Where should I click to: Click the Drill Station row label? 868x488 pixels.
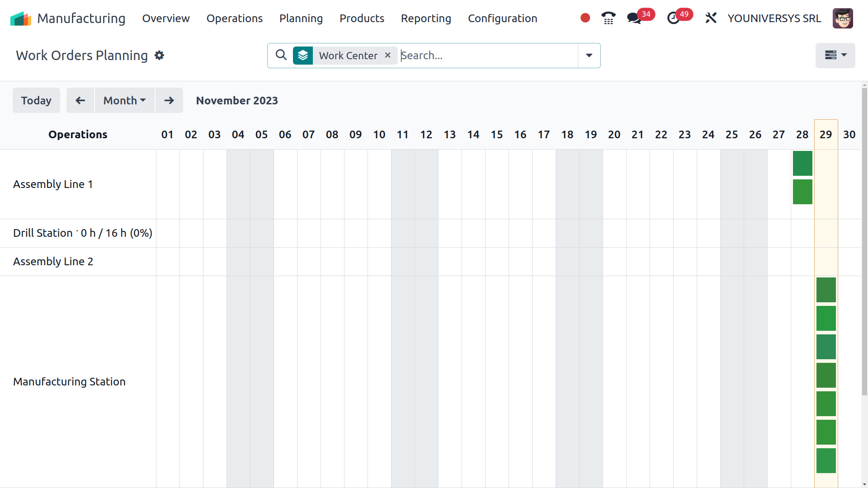click(x=82, y=233)
